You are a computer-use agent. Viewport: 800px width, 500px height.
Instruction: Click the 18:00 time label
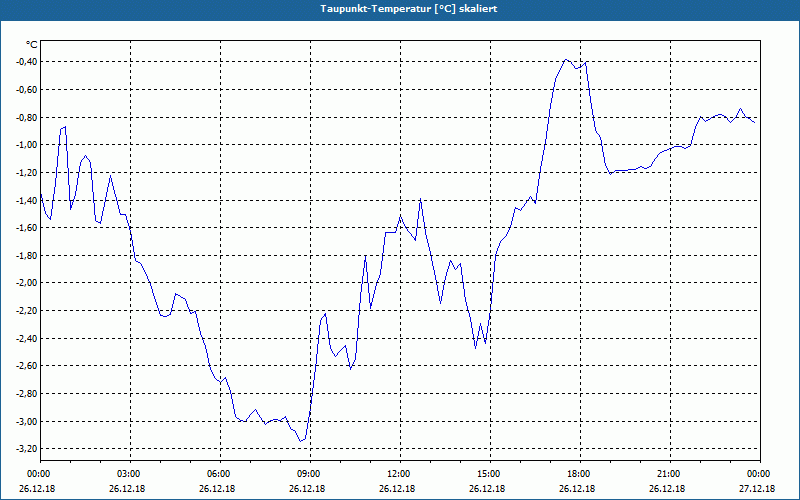pos(577,474)
